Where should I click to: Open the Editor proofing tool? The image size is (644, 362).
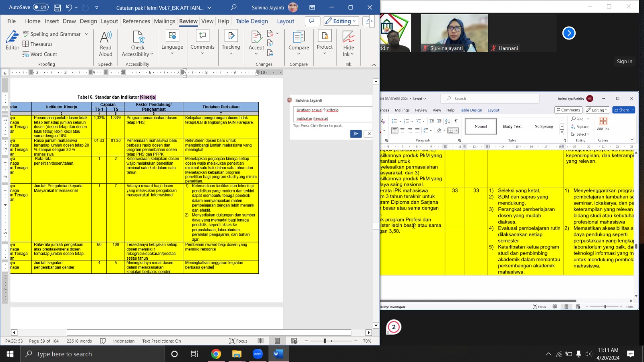point(12,40)
